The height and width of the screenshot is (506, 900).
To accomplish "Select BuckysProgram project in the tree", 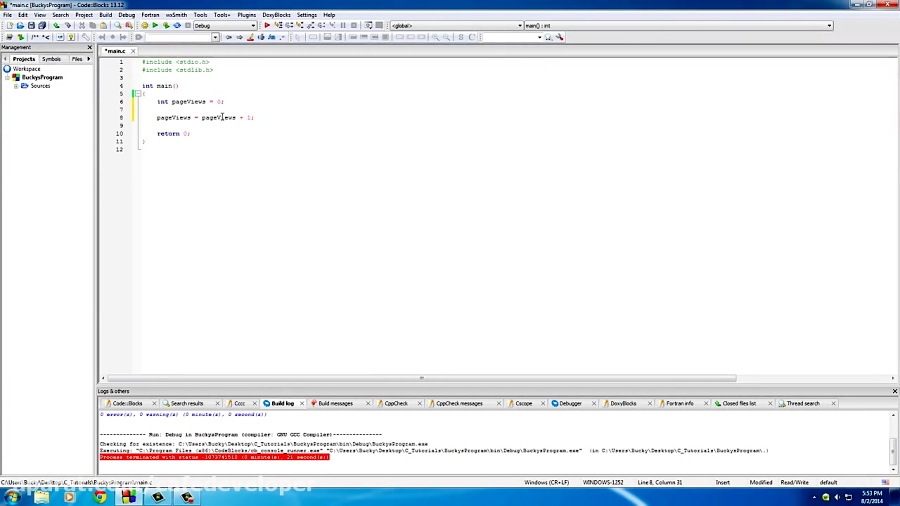I will tap(42, 77).
